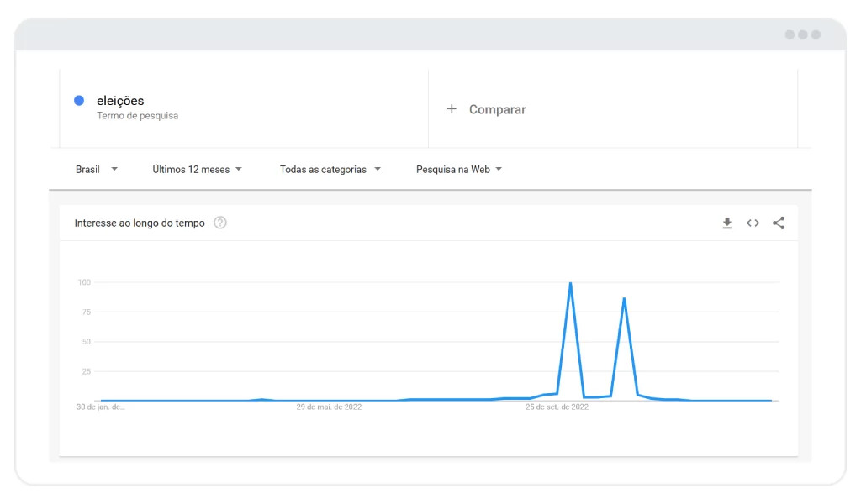Download the interest over time chart data
Image resolution: width=861 pixels, height=504 pixels.
coord(727,223)
